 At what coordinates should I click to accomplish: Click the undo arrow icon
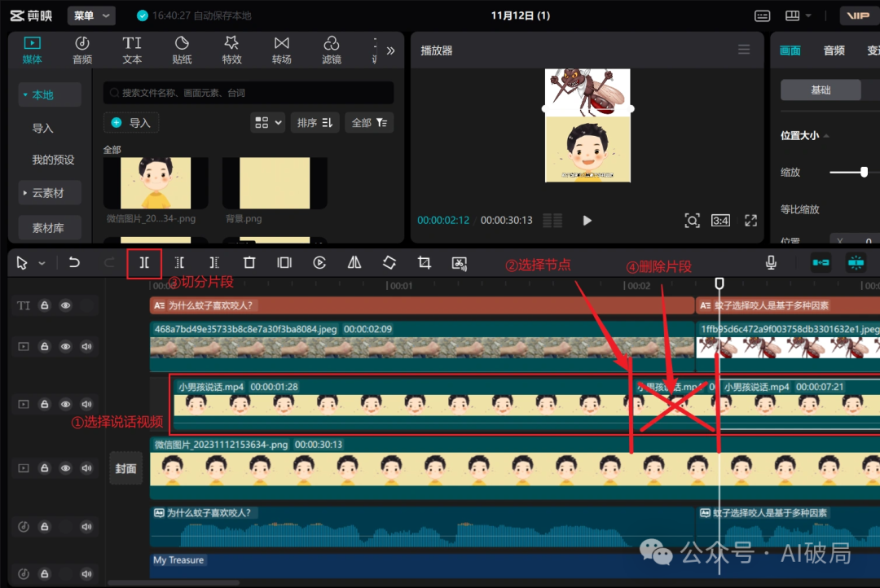coord(74,262)
